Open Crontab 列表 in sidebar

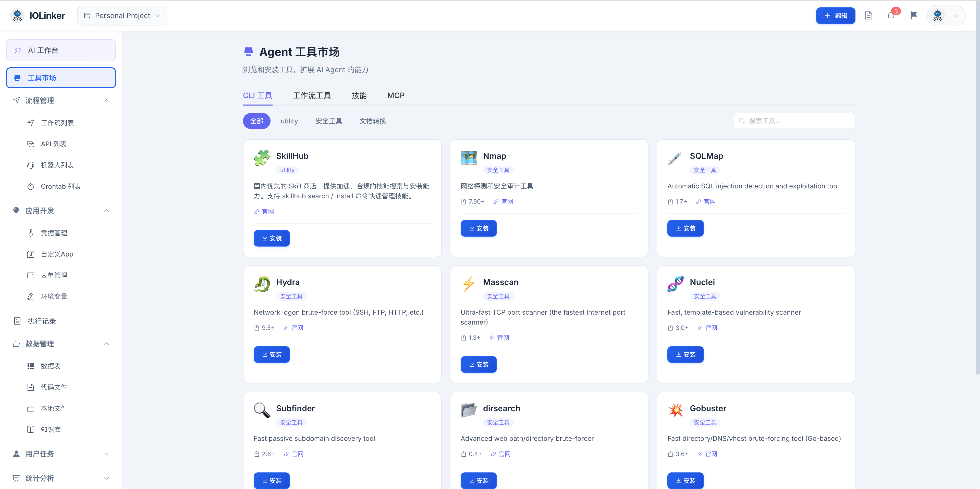click(61, 186)
